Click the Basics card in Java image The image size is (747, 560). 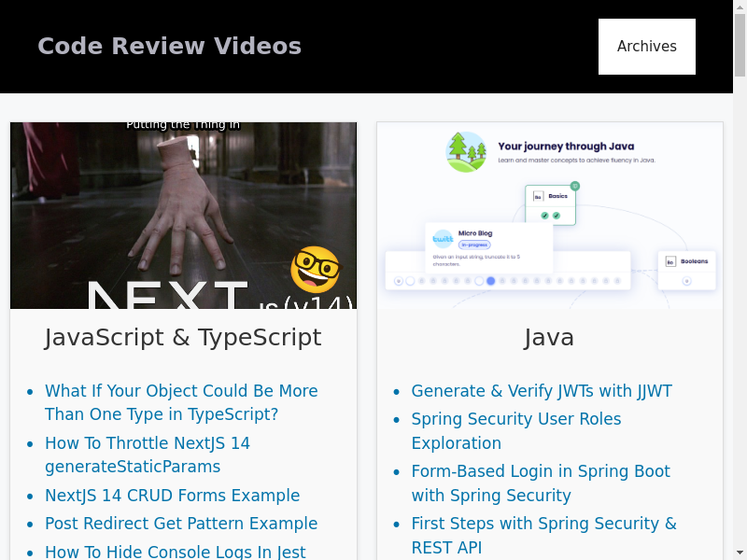coord(550,204)
